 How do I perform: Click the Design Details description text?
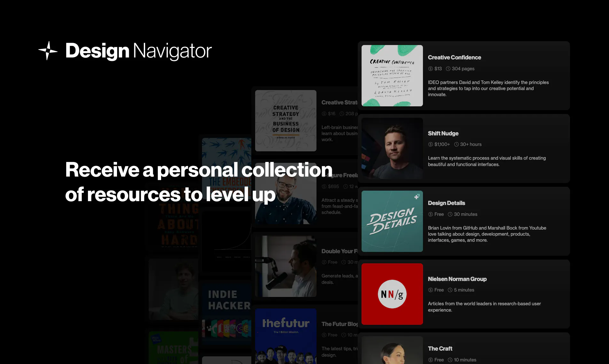(487, 234)
